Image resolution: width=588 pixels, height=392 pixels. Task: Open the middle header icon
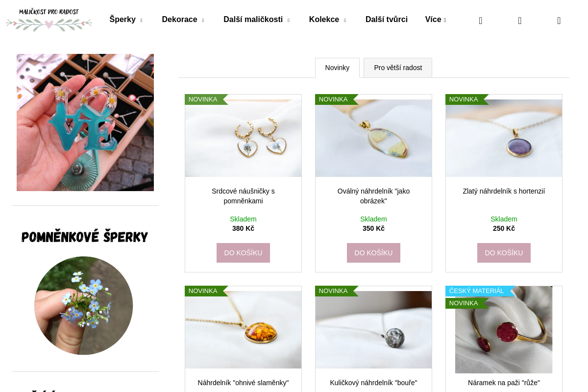click(520, 21)
